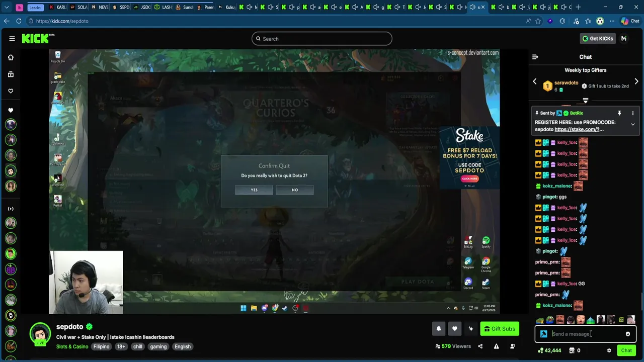Click the gaming tag

coord(158,346)
